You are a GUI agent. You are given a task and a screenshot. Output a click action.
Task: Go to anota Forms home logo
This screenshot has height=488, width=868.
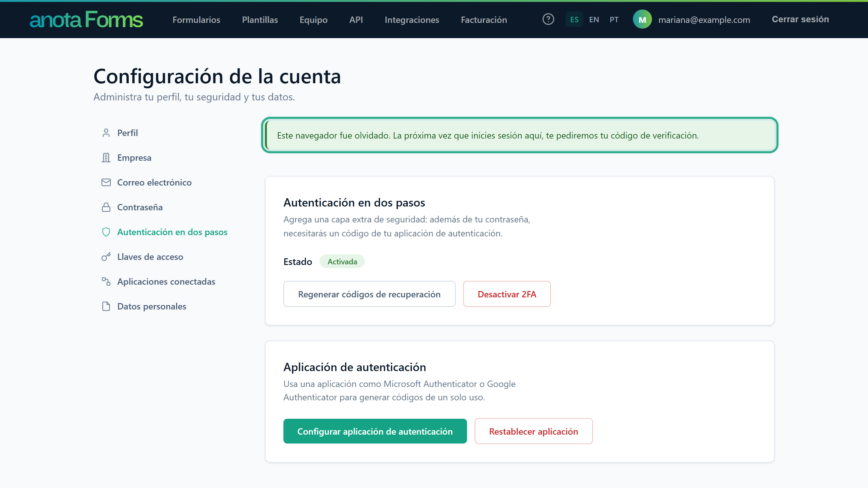tap(86, 20)
